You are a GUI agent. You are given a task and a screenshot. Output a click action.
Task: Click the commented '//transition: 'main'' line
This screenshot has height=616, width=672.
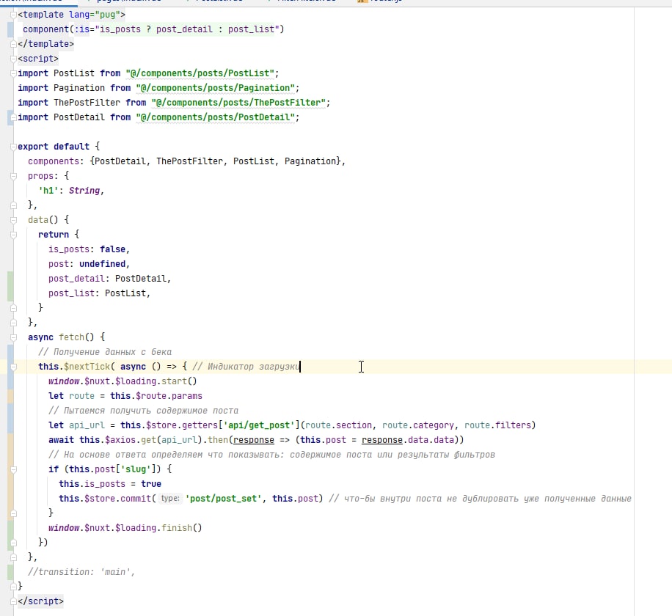coord(81,572)
